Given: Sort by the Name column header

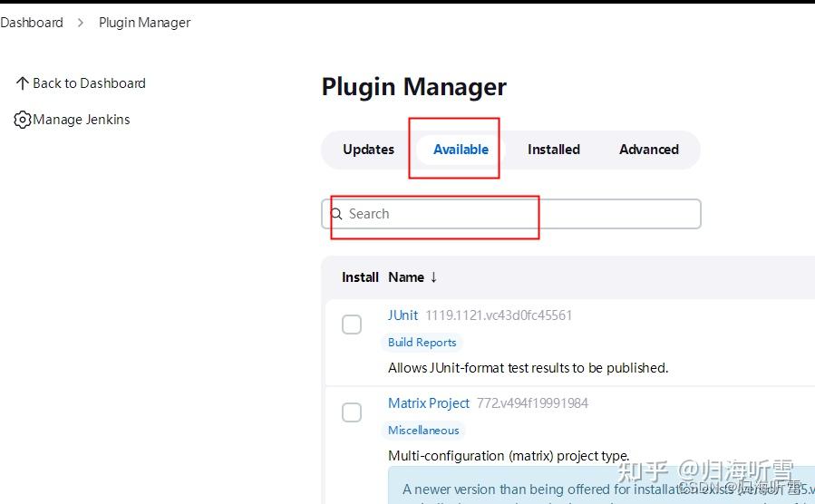Looking at the screenshot, I should [x=406, y=277].
